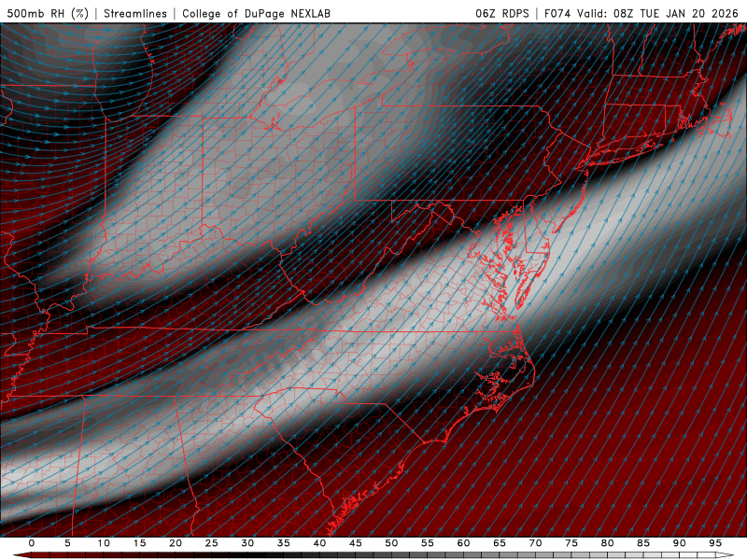The height and width of the screenshot is (560, 747).
Task: Click the 'F074 Valid: 08Z TUE JAN 20 2026' text
Action: coord(642,13)
